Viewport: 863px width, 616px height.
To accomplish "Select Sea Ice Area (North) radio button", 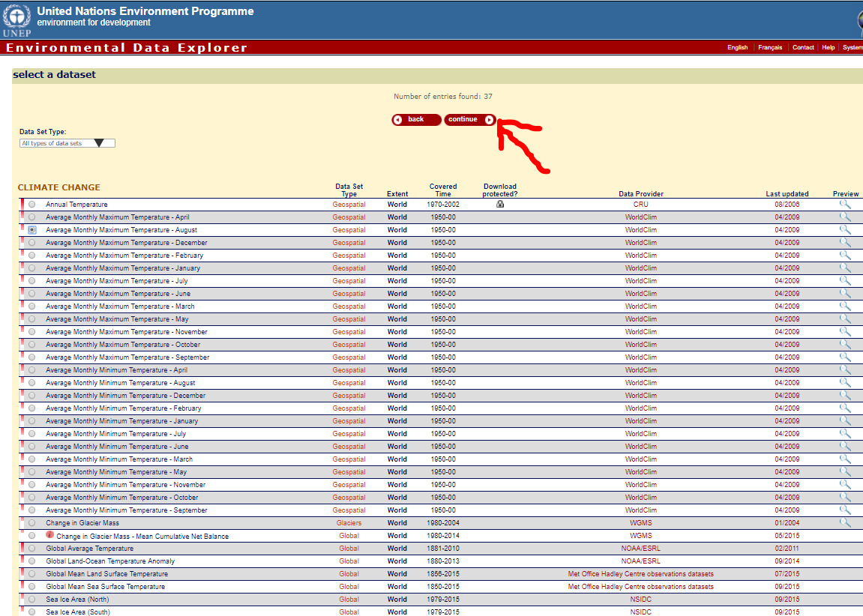I will 32,600.
